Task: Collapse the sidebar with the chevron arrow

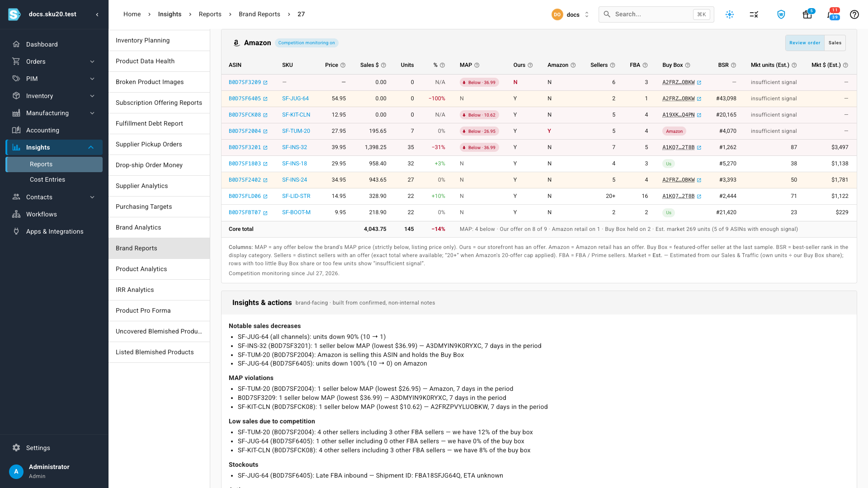Action: point(97,14)
